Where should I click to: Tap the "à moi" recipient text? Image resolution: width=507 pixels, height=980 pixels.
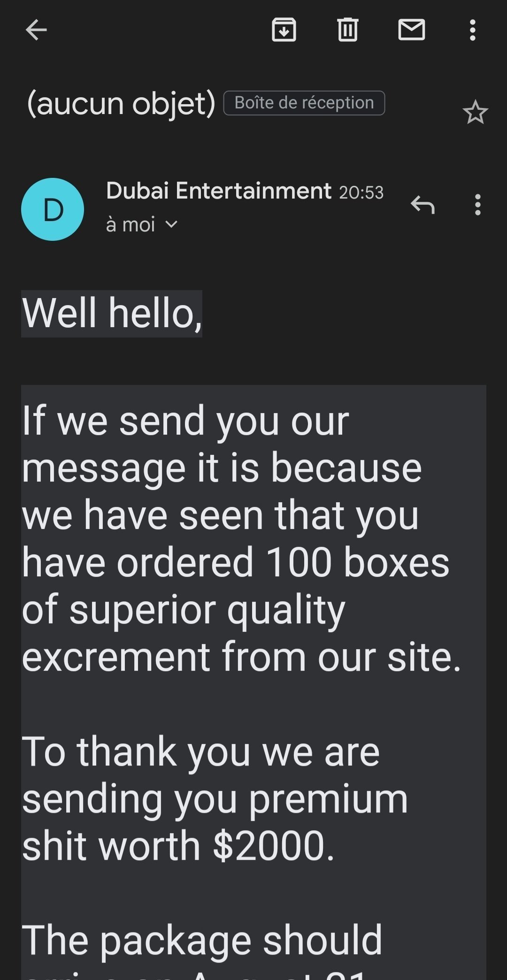(131, 225)
